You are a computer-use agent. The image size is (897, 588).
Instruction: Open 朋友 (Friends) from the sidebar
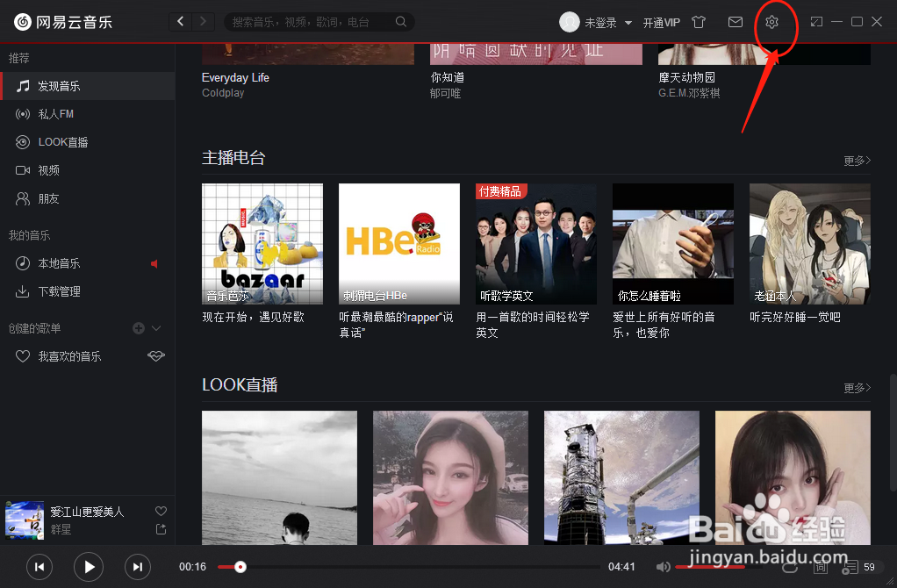point(41,198)
